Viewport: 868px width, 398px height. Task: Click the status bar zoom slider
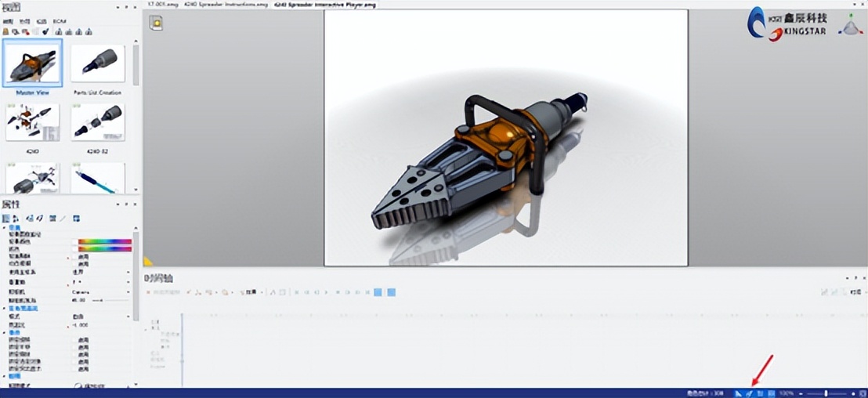(826, 393)
